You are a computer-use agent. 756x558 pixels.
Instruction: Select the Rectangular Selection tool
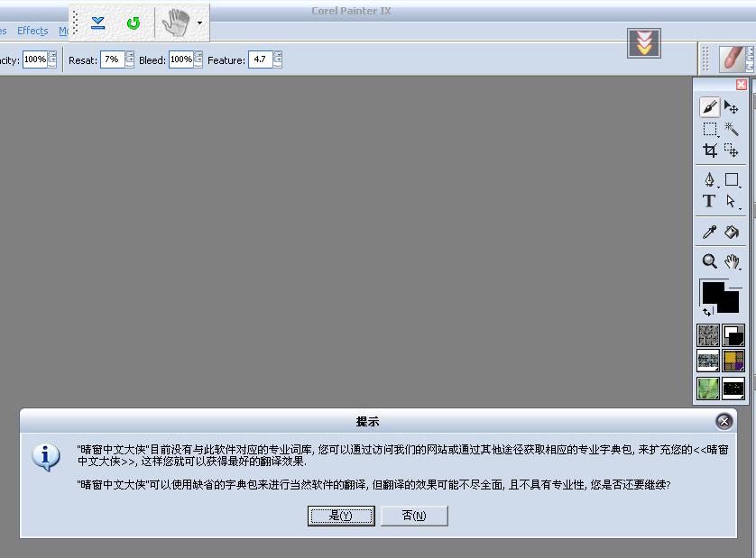(x=710, y=129)
